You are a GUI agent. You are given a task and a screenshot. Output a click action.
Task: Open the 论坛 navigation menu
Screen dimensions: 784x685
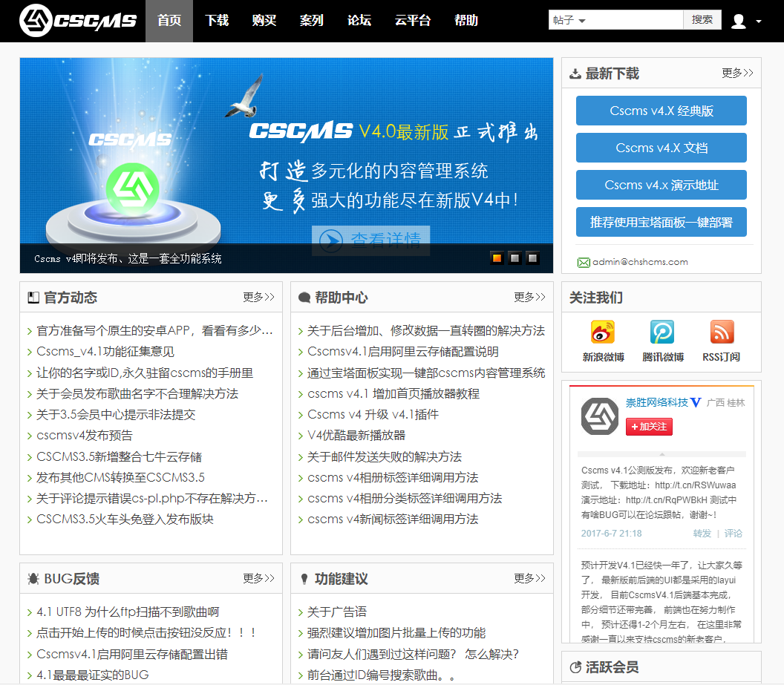point(359,21)
